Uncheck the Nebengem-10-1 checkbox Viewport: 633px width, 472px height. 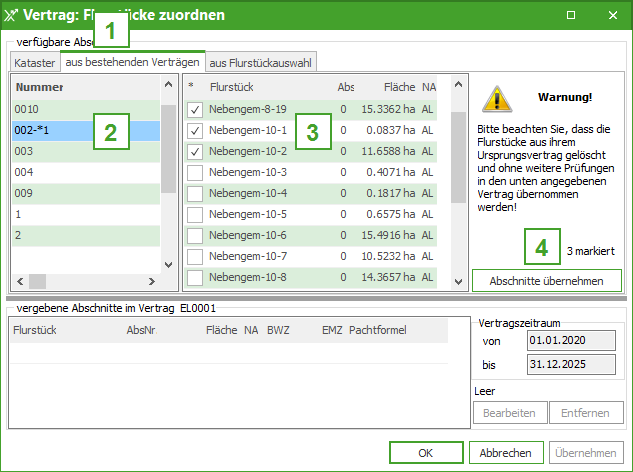(x=196, y=130)
